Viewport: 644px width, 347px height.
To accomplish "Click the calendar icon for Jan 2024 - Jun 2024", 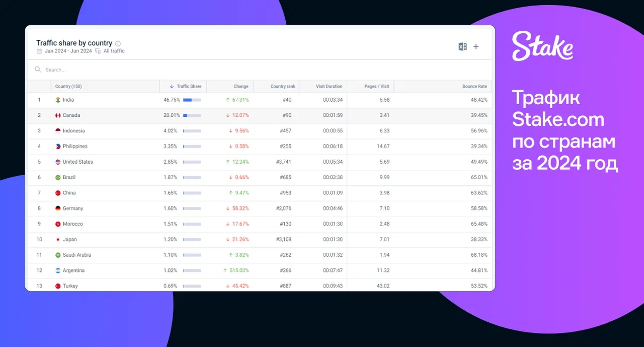I will (39, 51).
